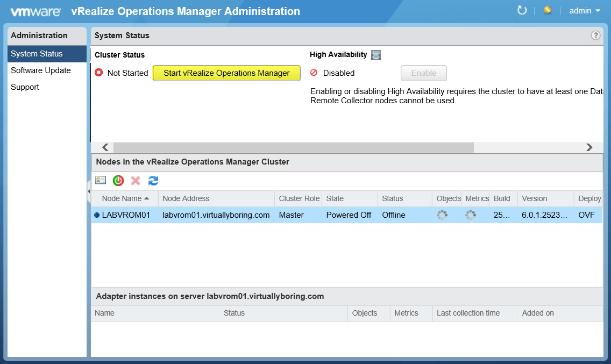The width and height of the screenshot is (611, 364).
Task: Click labvrom01.virtuallyboring.com address cell
Action: 216,215
